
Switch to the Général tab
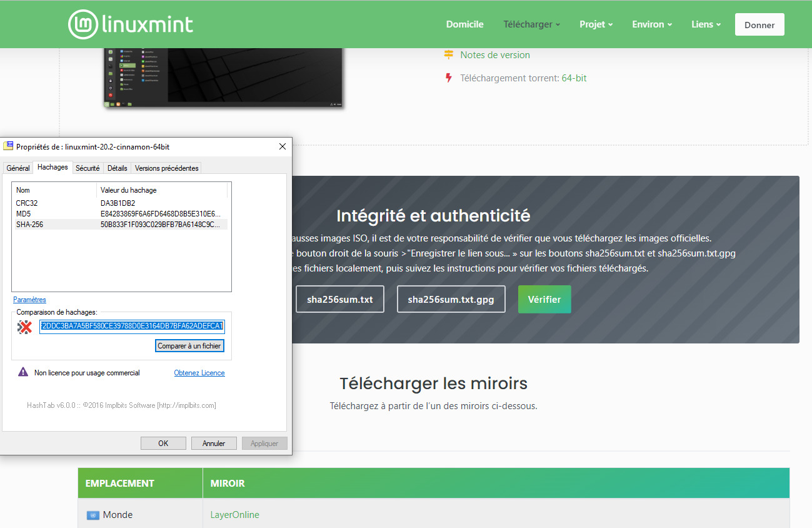click(x=18, y=168)
